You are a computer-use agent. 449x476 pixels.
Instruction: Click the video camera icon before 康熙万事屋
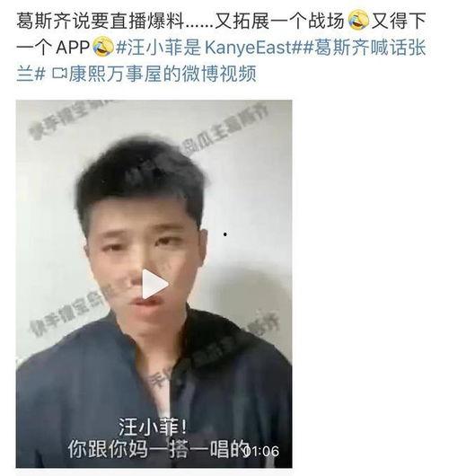click(x=59, y=74)
